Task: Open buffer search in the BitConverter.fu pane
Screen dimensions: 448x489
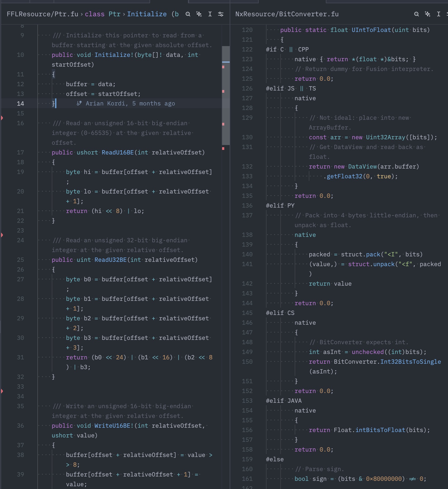Action: (x=417, y=14)
